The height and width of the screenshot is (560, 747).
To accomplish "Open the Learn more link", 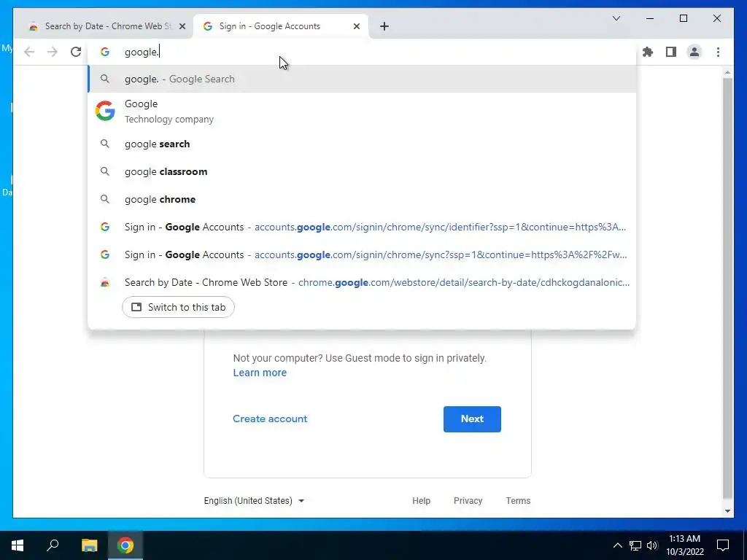I will [x=260, y=373].
